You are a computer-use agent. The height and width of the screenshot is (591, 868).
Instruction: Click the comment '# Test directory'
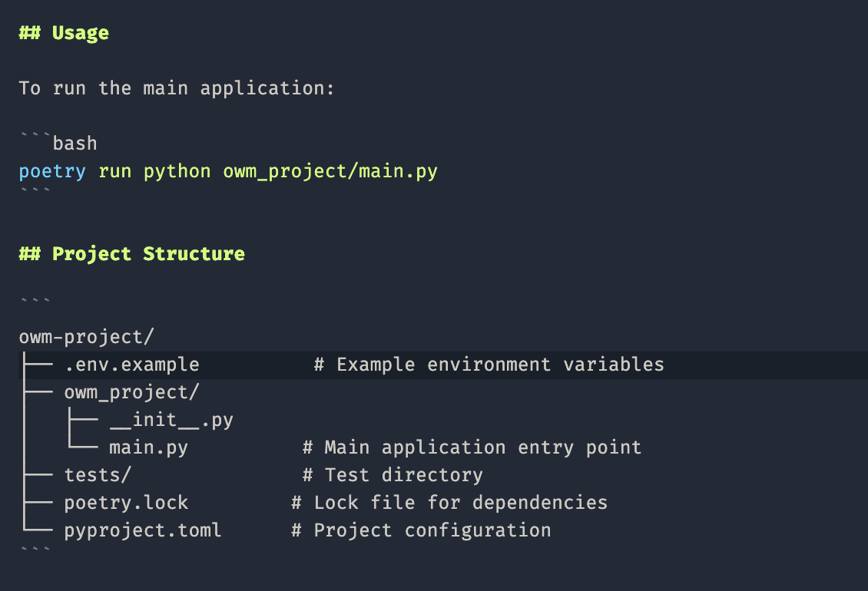click(393, 475)
